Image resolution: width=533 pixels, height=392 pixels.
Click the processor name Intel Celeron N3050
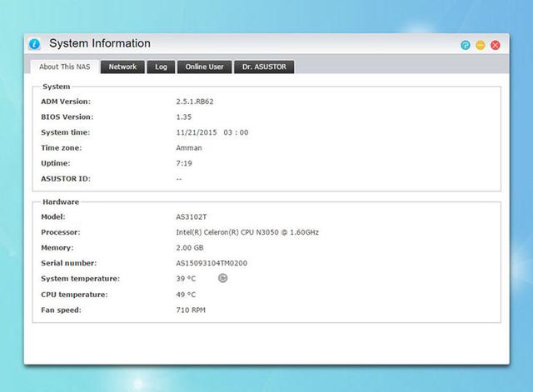247,232
